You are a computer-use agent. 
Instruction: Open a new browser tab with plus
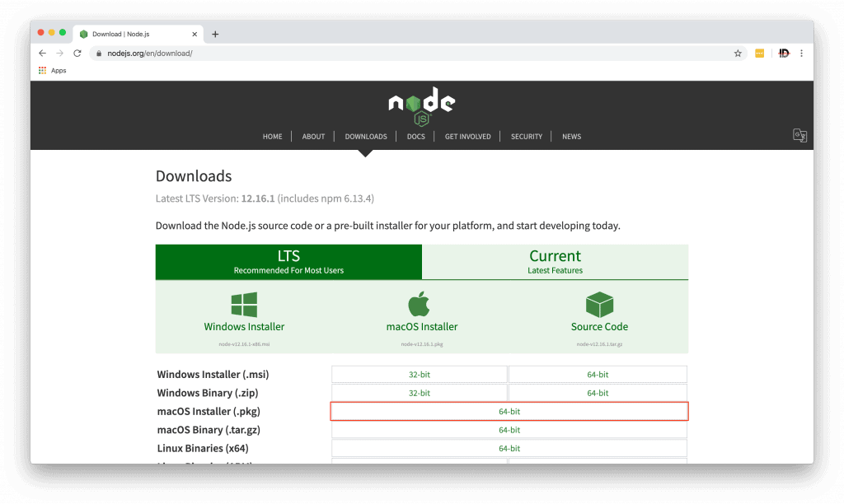[x=215, y=34]
